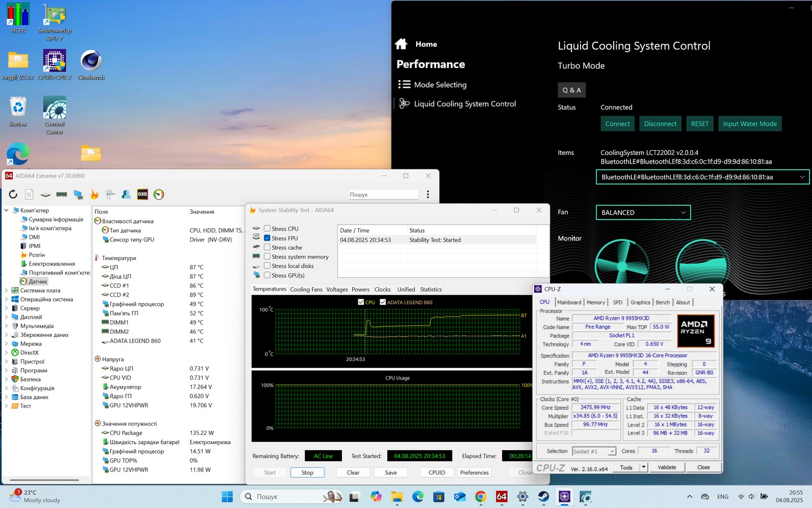This screenshot has width=812, height=508.
Task: Select Mode Selecting in Control Center menu
Action: point(440,84)
